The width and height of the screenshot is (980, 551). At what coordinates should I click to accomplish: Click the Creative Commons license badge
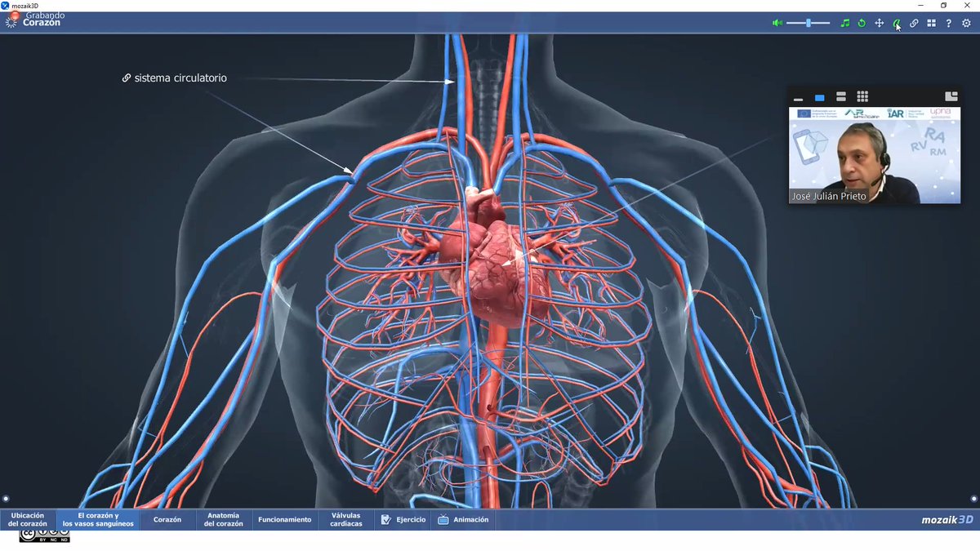[45, 535]
